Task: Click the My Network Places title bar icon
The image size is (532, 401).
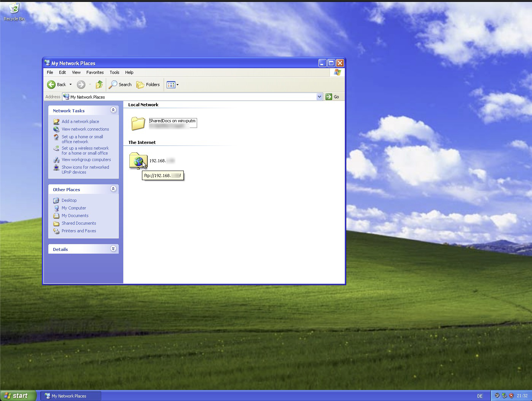Action: point(47,63)
